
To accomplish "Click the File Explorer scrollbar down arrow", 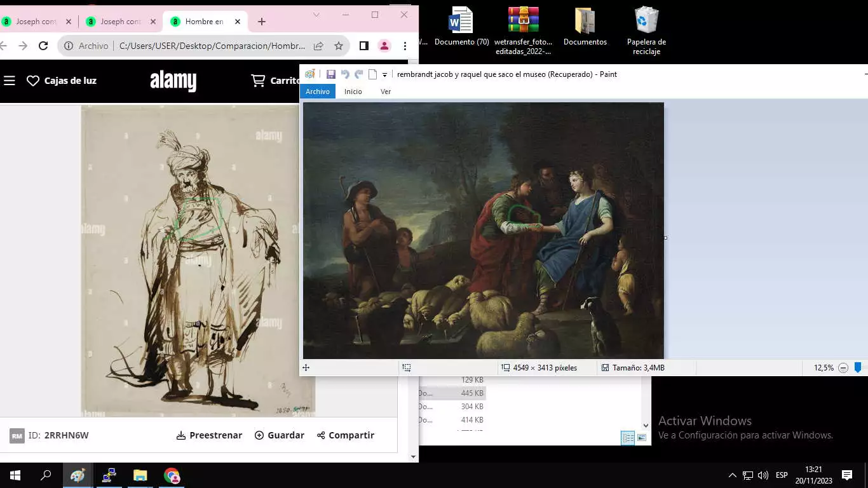I will point(646,426).
